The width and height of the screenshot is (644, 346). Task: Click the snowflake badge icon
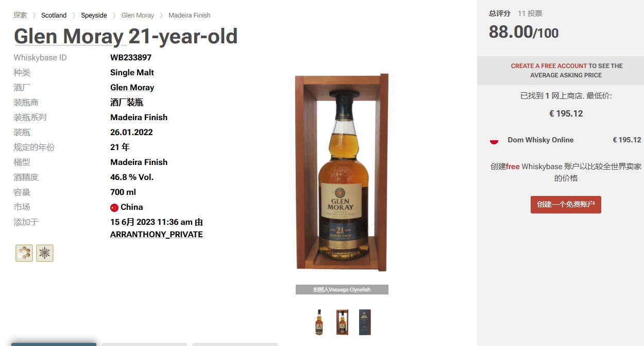[x=45, y=253]
